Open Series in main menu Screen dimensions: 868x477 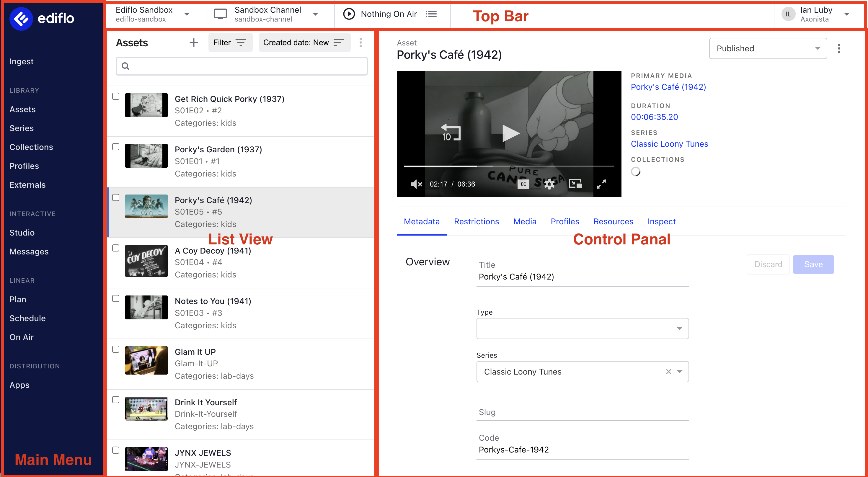click(21, 128)
